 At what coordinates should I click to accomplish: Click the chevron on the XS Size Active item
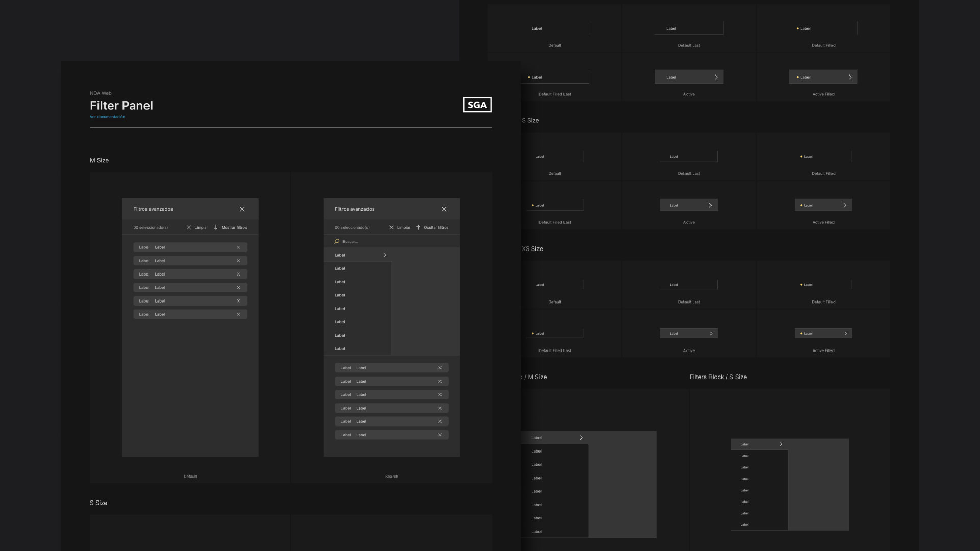711,334
